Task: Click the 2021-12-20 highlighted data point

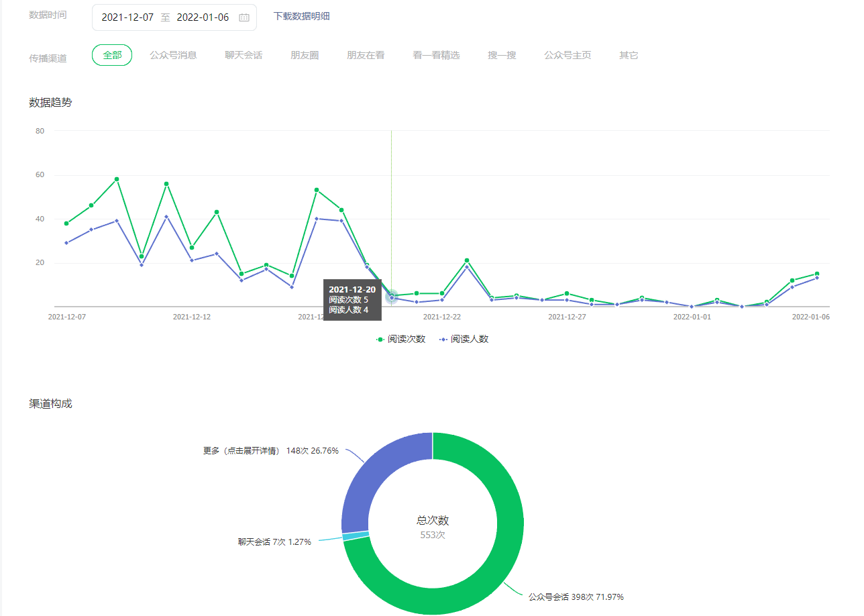Action: click(392, 297)
